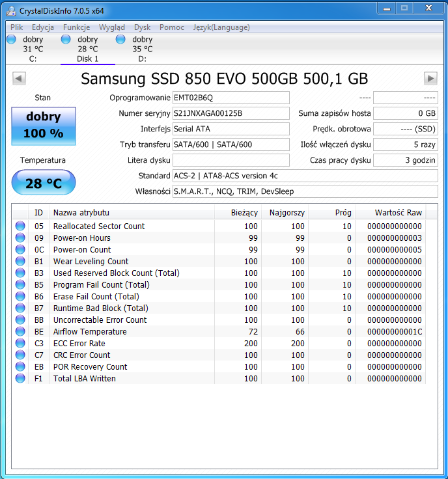This screenshot has height=479, width=448.
Task: Click the dobry 100 % health status button
Action: pyautogui.click(x=44, y=126)
